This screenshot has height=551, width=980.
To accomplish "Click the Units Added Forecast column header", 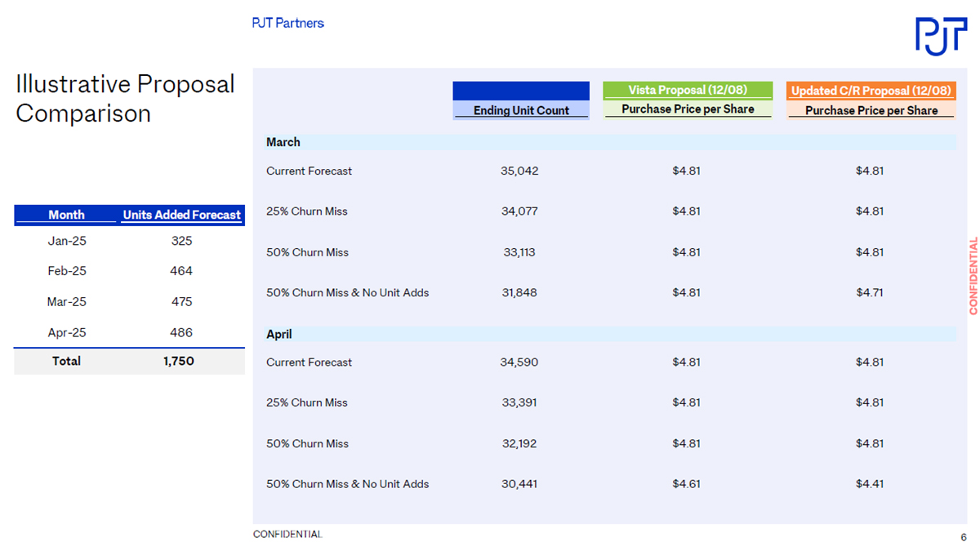I will point(181,215).
